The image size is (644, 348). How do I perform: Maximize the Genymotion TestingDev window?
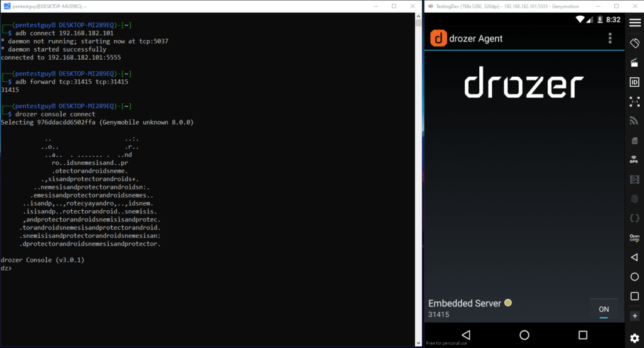[616, 6]
